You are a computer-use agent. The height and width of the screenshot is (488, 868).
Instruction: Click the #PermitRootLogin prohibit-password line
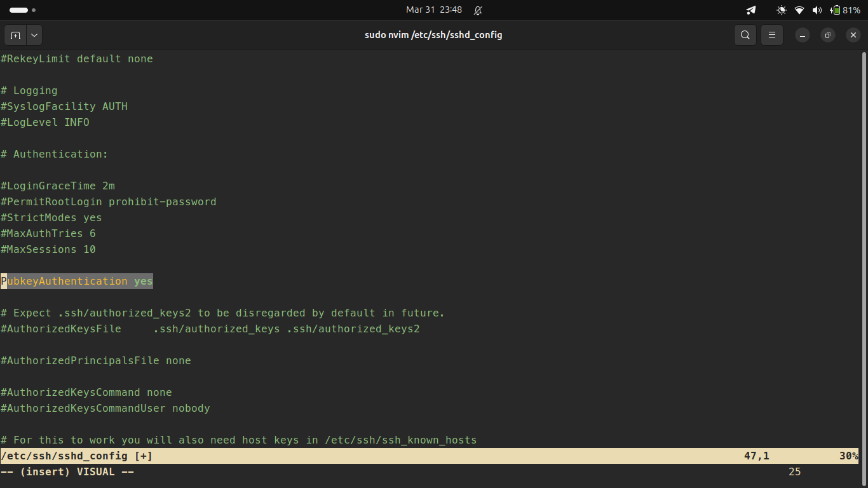pos(109,201)
